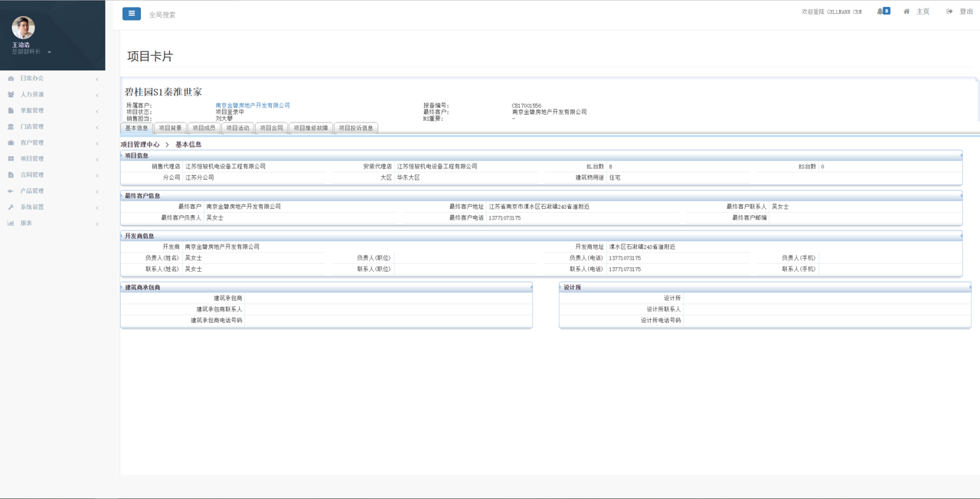Click the 日常办公 dashboard icon in sidebar
This screenshot has height=499, width=980.
[x=11, y=79]
